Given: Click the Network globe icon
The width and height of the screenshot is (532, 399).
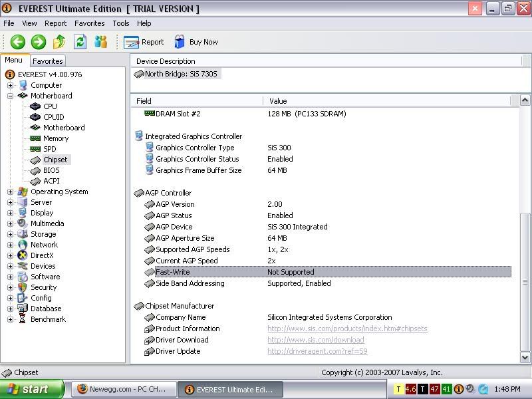Looking at the screenshot, I should tap(23, 245).
